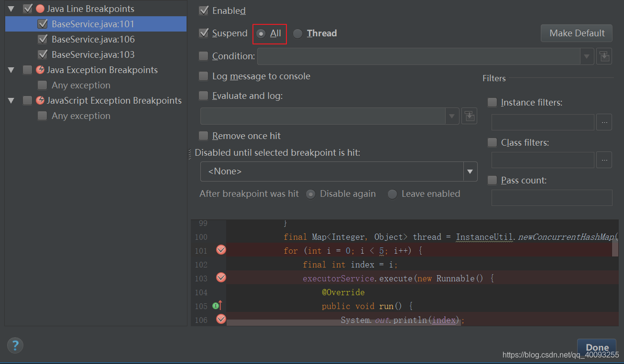Click the Done button
This screenshot has height=364, width=624.
pos(597,347)
